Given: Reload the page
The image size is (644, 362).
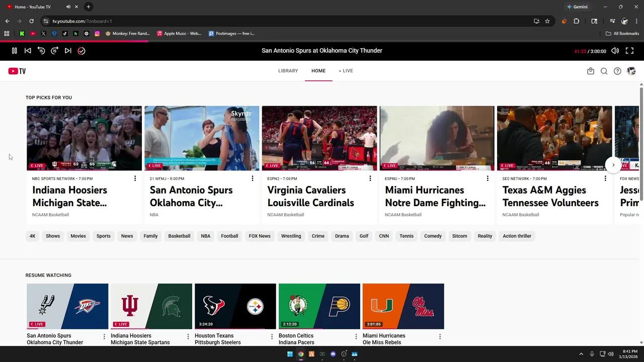Looking at the screenshot, I should (31, 21).
